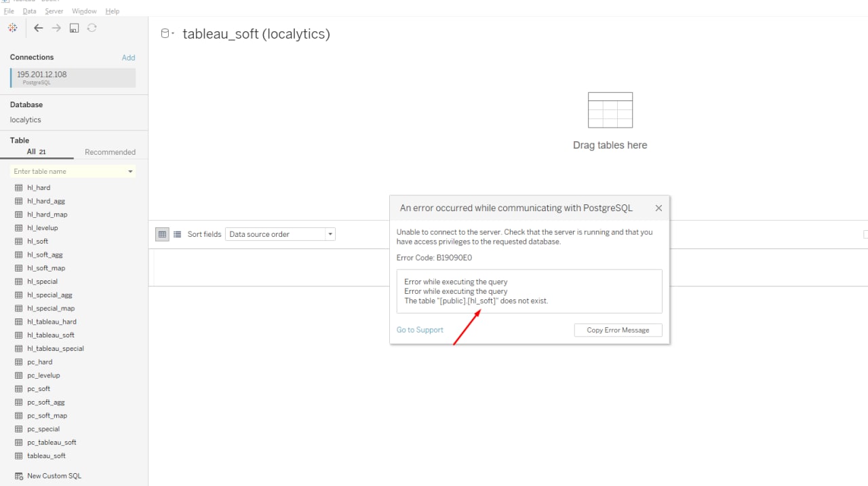This screenshot has height=486, width=868.
Task: Click the table icon next to hl_soft_map
Action: 18,268
